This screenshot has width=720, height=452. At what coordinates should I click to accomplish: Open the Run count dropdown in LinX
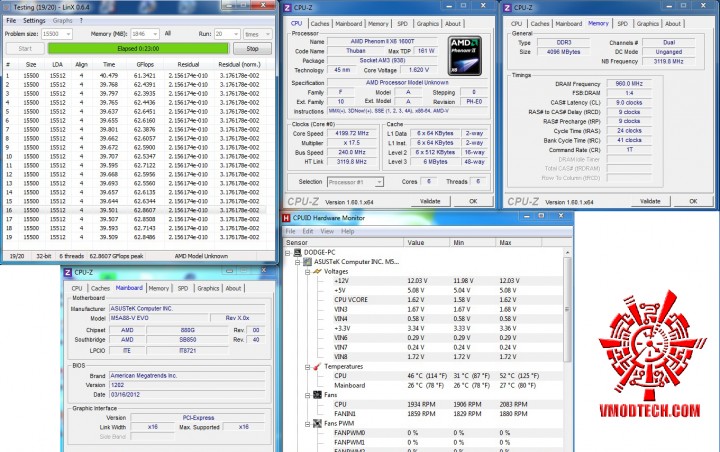(x=236, y=34)
